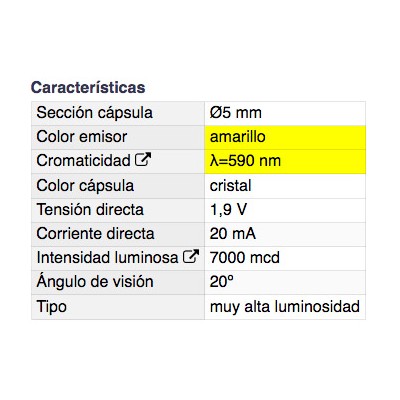Screen dimensions: 400x400
Task: Click the Características heading
Action: 88,87
